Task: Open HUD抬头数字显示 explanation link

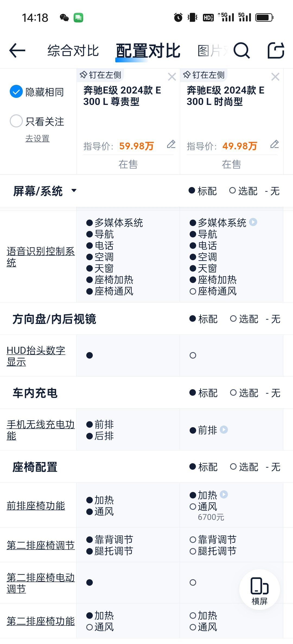Action: (x=36, y=356)
